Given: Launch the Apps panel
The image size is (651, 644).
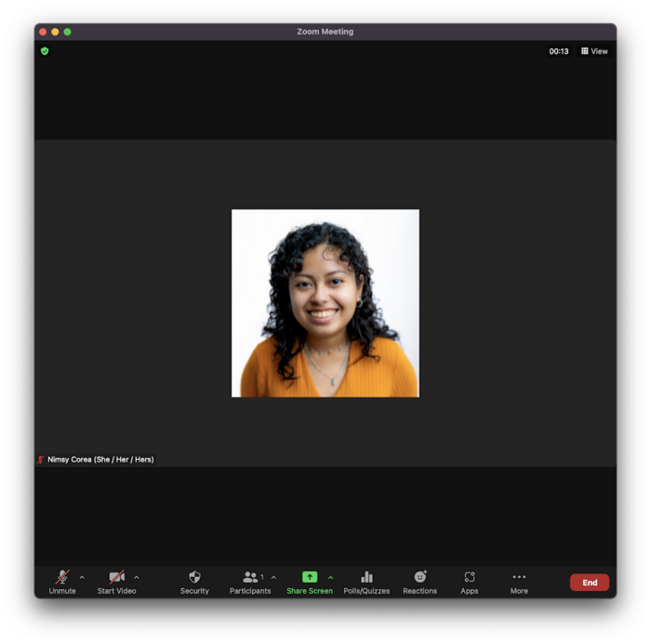Looking at the screenshot, I should pos(470,582).
